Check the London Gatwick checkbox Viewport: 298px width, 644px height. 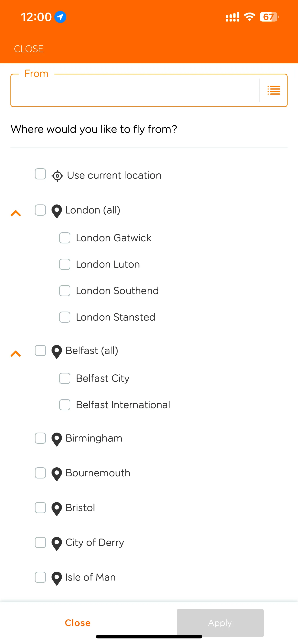click(65, 238)
